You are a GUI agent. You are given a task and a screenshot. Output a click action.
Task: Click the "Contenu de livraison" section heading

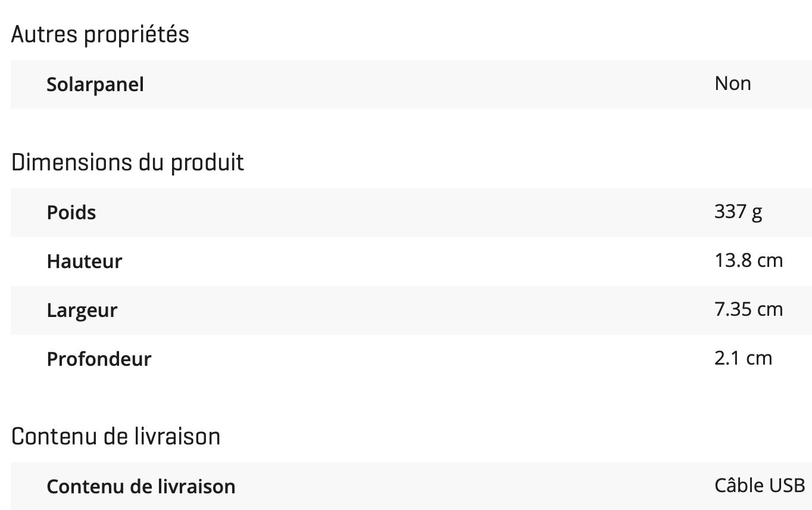tap(115, 437)
